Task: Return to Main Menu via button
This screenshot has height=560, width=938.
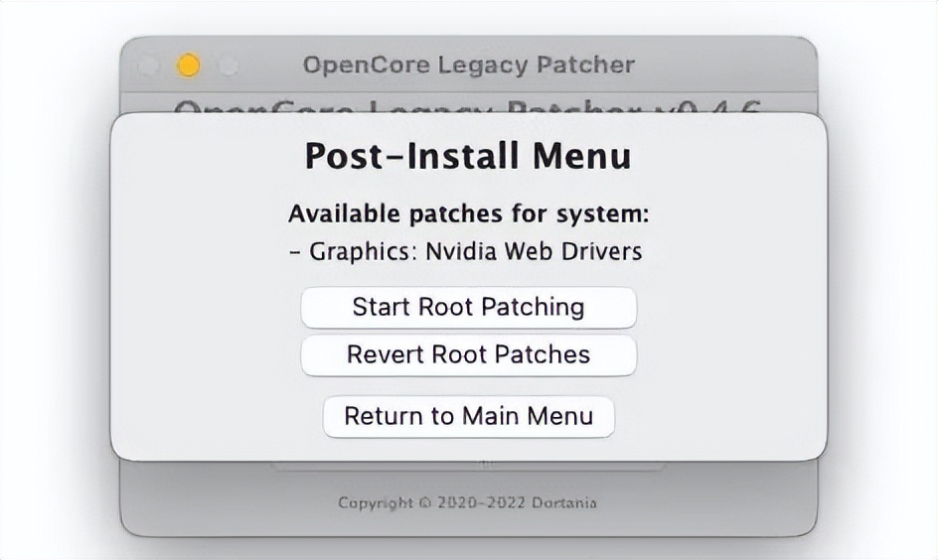Action: click(468, 416)
